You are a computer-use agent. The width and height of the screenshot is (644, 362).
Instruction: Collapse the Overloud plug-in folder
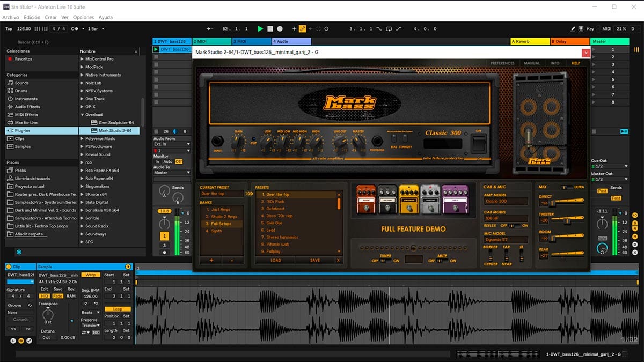pyautogui.click(x=82, y=115)
